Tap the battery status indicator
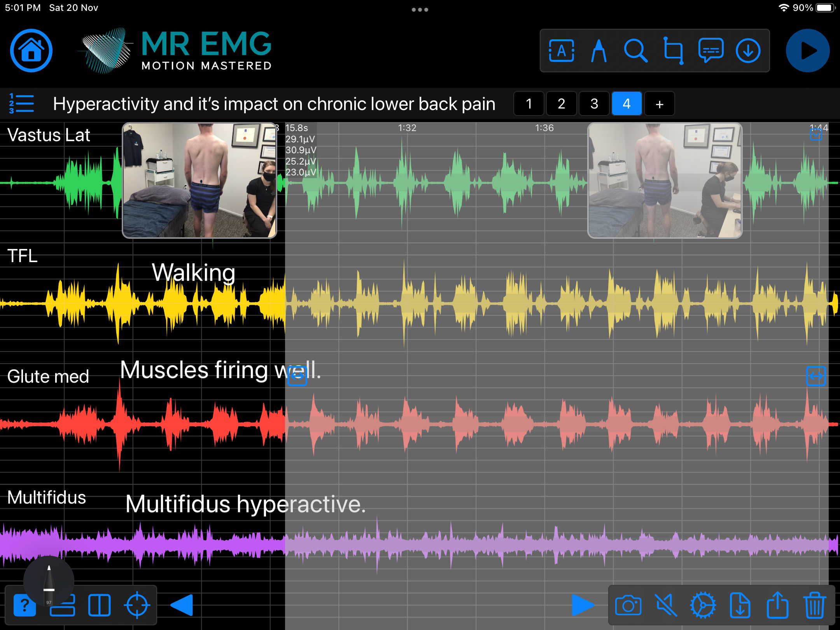 [x=825, y=8]
